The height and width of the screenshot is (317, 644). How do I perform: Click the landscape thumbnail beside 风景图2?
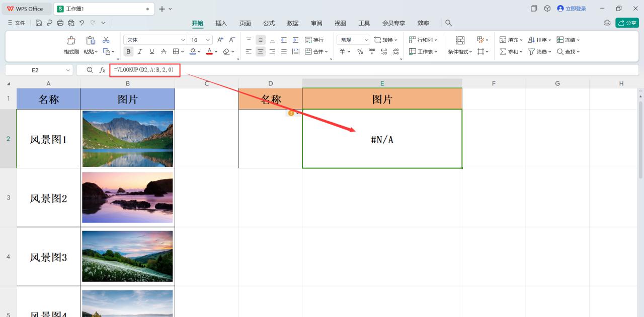pos(127,197)
